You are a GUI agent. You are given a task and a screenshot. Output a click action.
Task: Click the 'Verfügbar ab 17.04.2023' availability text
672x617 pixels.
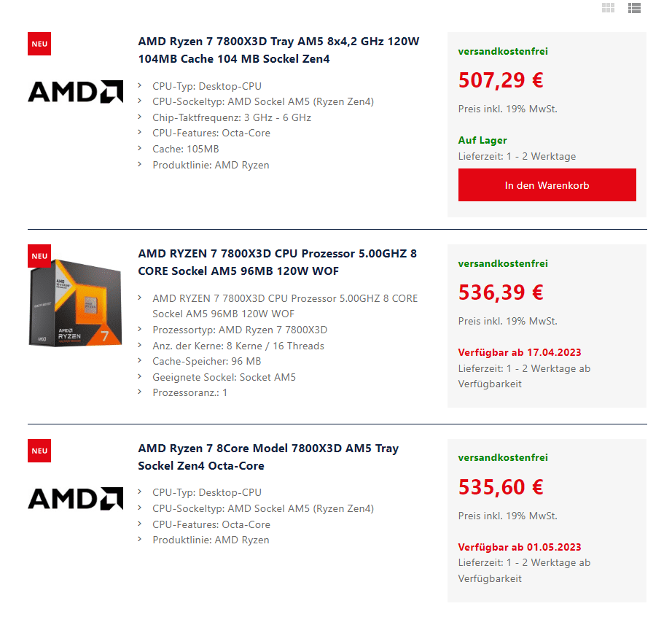[520, 352]
